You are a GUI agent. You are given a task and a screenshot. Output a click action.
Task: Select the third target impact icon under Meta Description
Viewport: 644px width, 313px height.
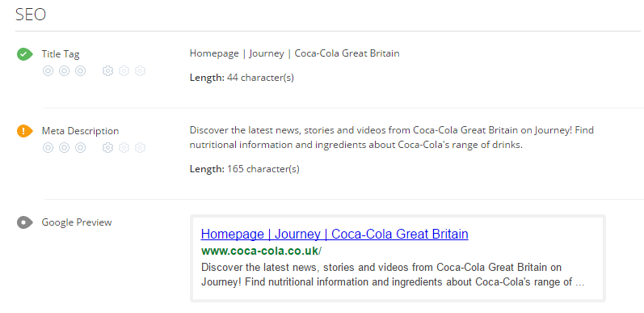(x=80, y=147)
